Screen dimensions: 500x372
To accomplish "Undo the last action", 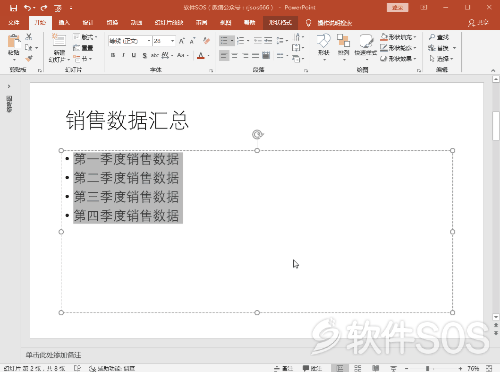I will pyautogui.click(x=28, y=8).
